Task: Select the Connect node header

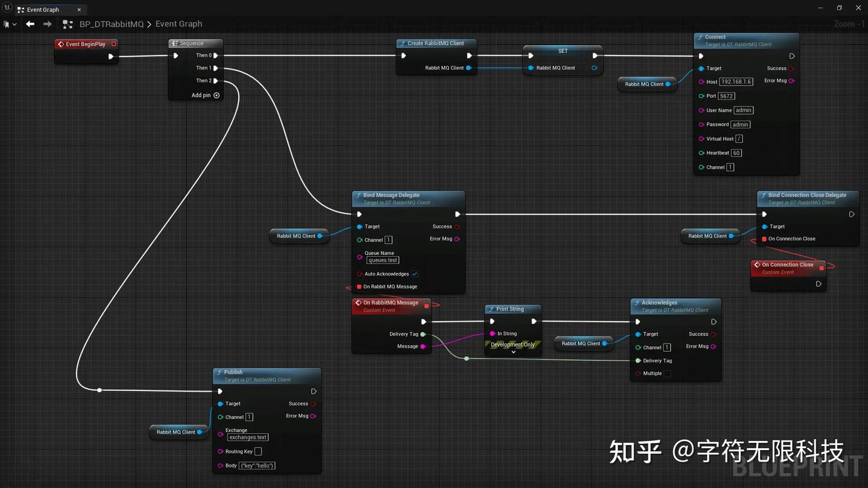Action: (x=746, y=40)
